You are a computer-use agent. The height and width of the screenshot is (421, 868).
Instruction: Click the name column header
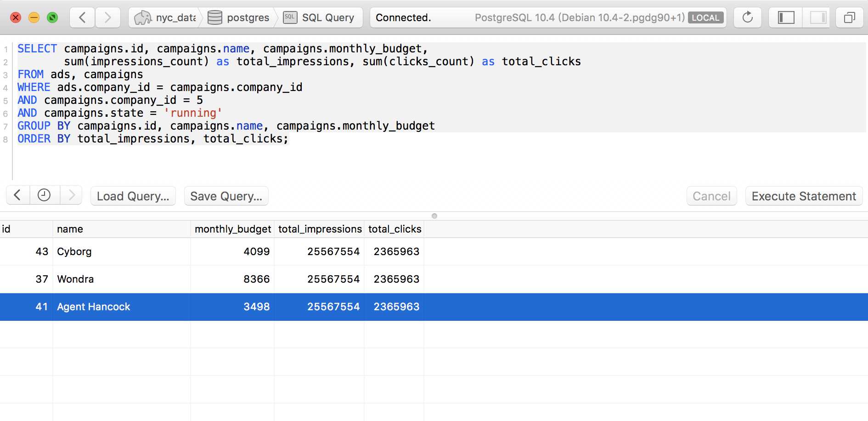point(122,229)
